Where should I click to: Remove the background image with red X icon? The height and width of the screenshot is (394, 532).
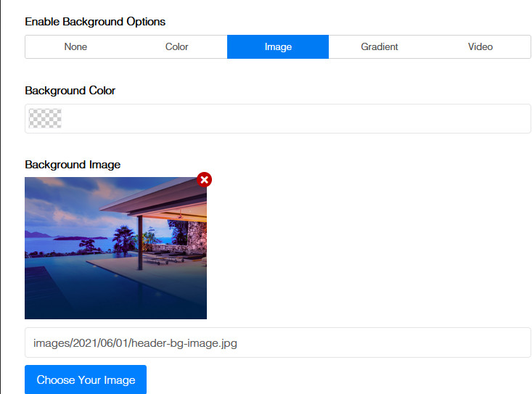pyautogui.click(x=205, y=179)
